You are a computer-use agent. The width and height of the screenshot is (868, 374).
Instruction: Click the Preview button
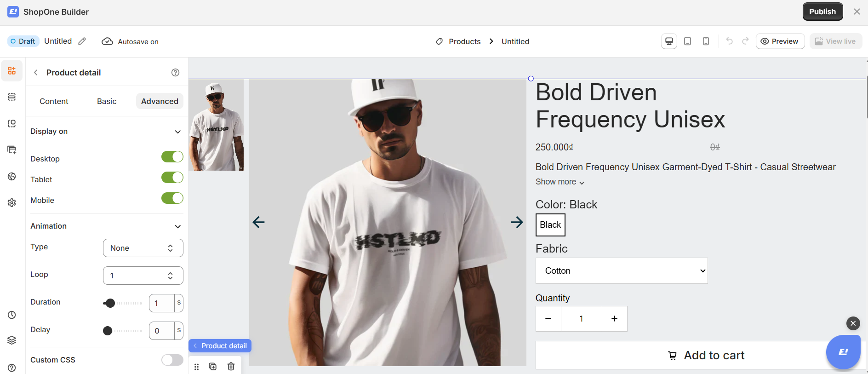pyautogui.click(x=780, y=41)
